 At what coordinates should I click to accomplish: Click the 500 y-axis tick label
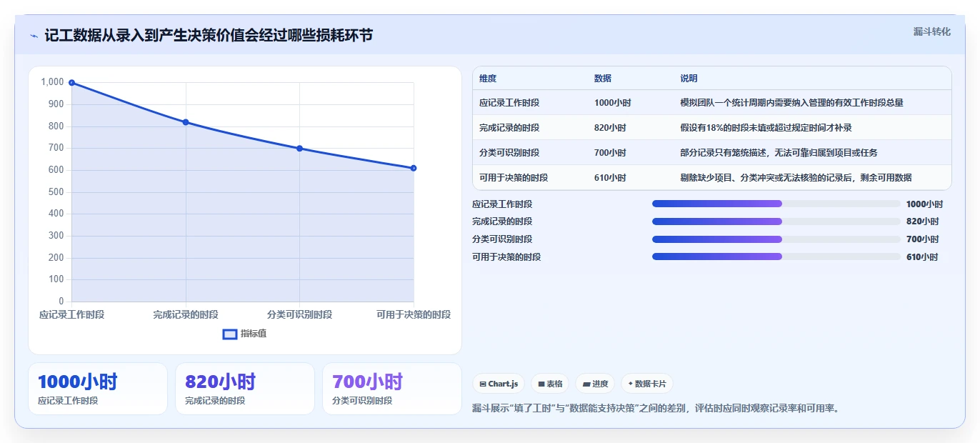(x=56, y=192)
